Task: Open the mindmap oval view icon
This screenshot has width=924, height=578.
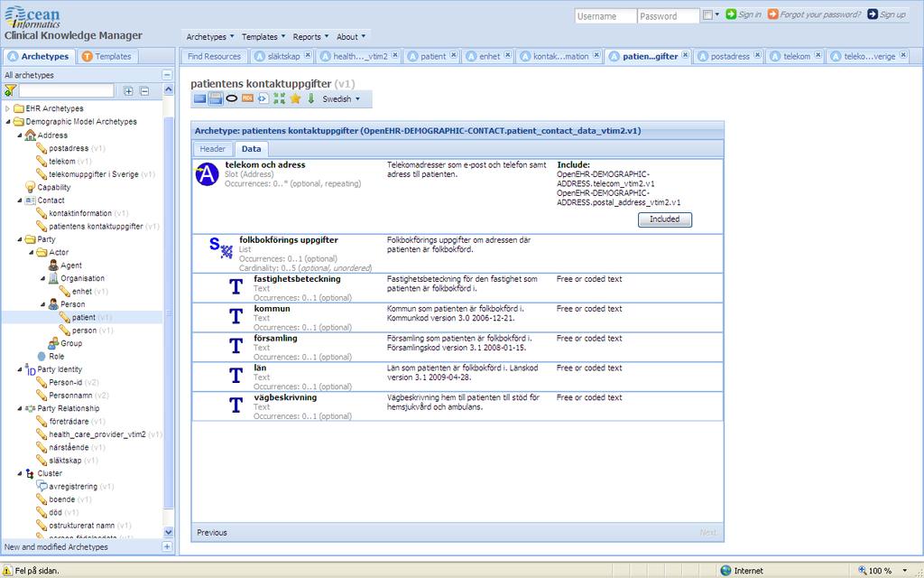Action: (x=232, y=99)
